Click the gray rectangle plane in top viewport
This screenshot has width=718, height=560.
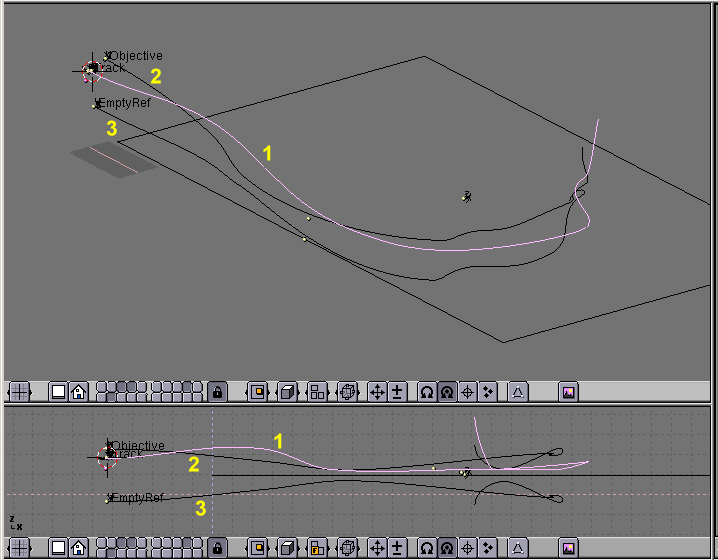click(x=112, y=158)
